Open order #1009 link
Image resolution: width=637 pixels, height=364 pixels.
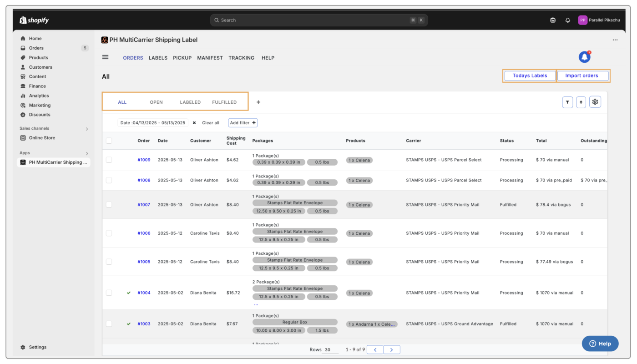[144, 160]
